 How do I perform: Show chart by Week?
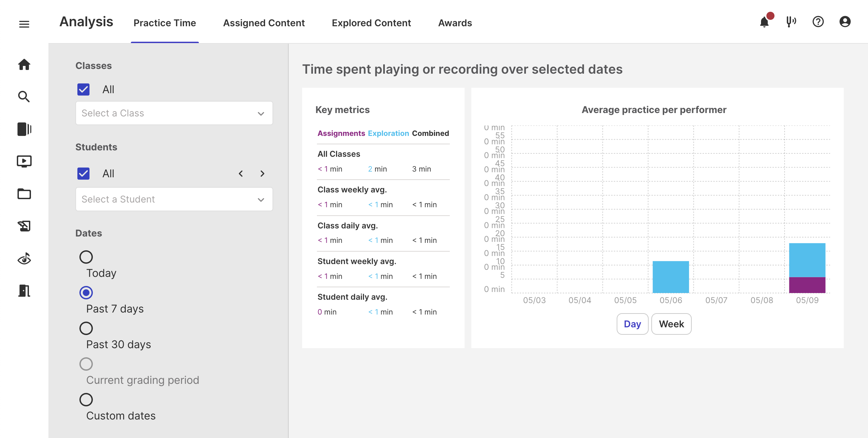click(x=671, y=324)
